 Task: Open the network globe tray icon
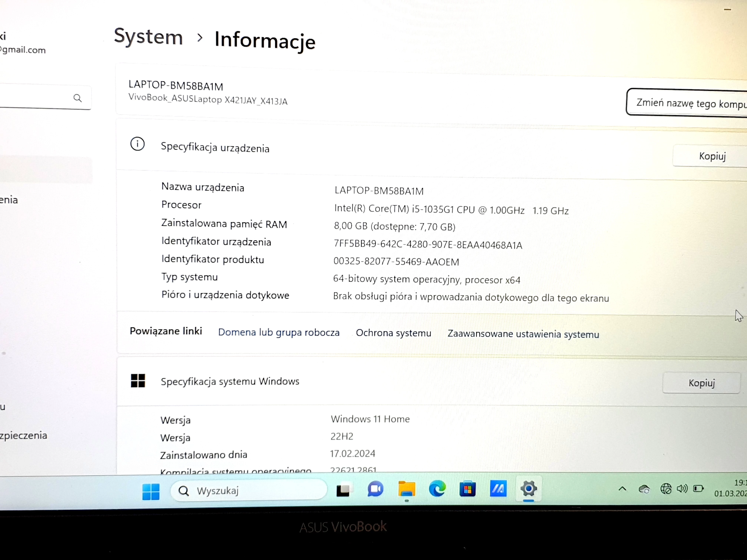(666, 489)
